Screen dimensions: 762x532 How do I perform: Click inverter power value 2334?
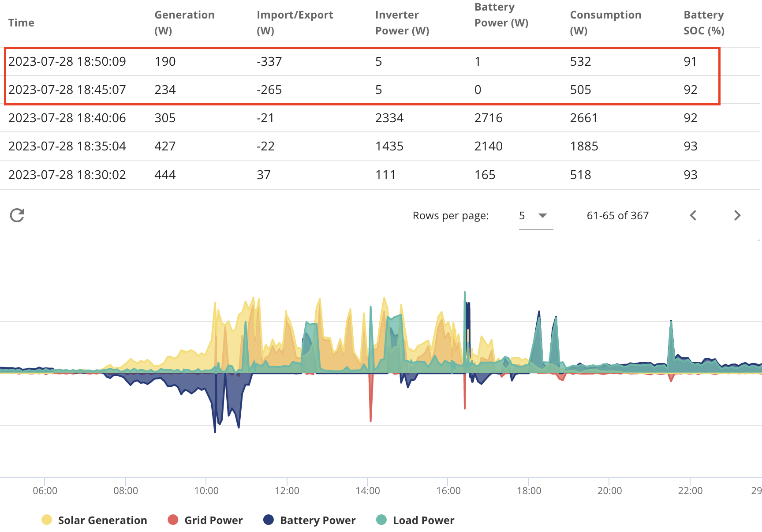click(389, 118)
